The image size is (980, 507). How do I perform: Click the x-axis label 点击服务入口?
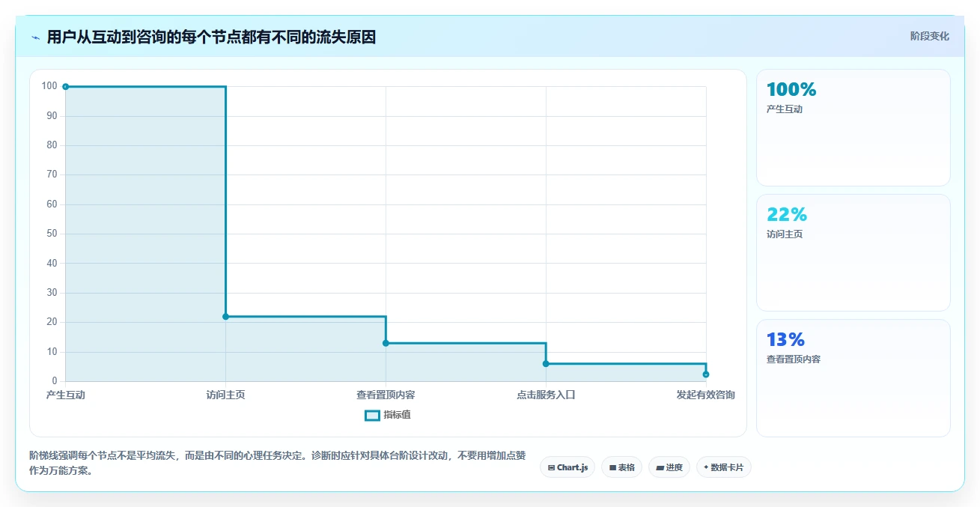click(x=546, y=395)
